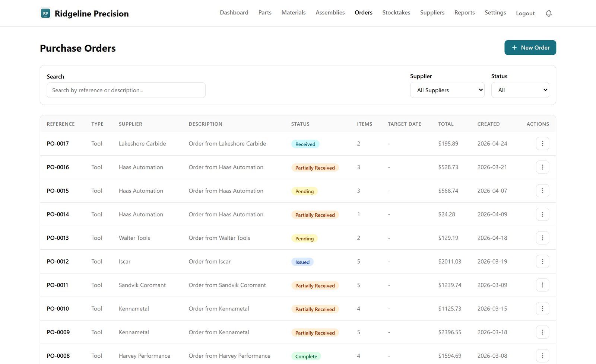Go to the Dashboard page
The image size is (596, 364).
pyautogui.click(x=234, y=13)
